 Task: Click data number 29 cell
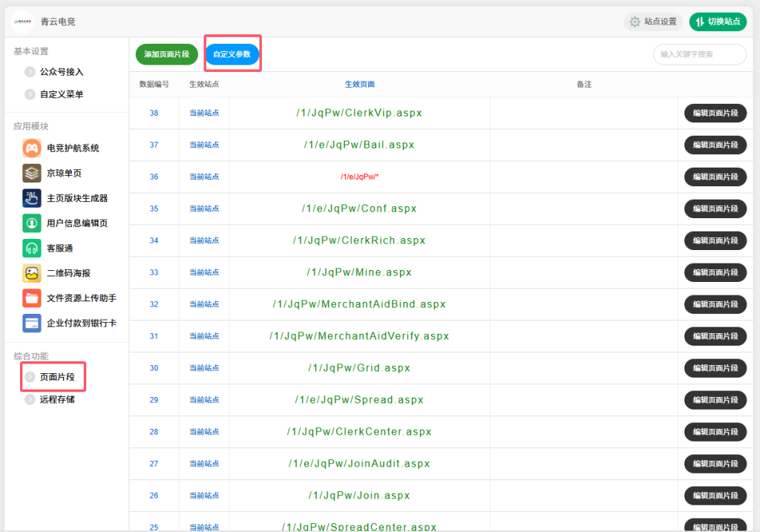(154, 400)
